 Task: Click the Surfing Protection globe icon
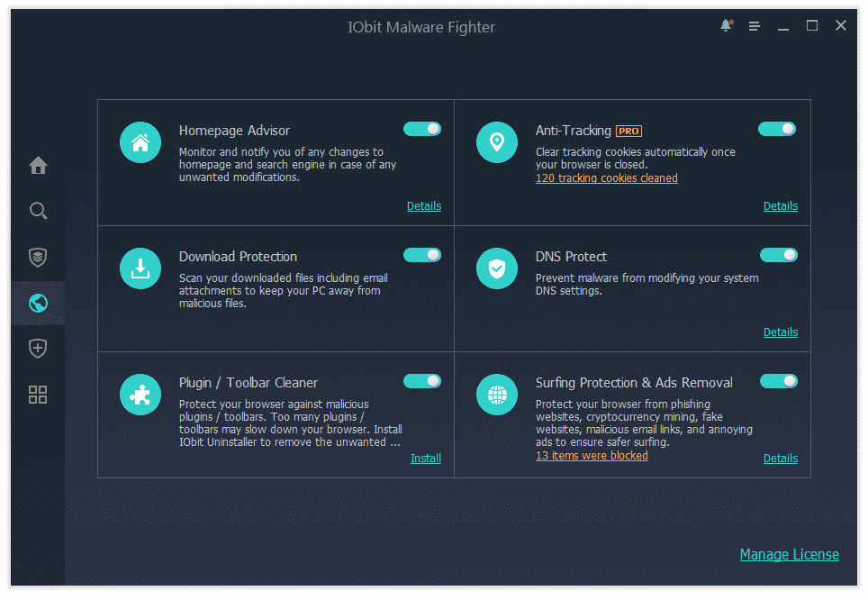tap(497, 395)
